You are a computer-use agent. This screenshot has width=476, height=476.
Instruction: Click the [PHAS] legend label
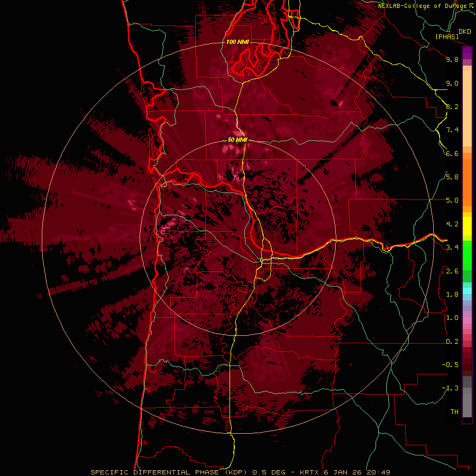(x=447, y=36)
